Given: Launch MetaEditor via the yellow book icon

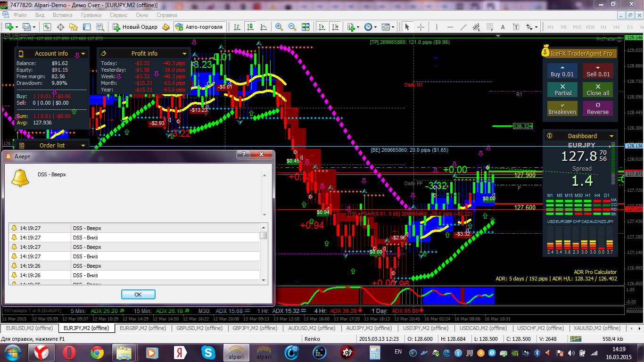Looking at the screenshot, I should pos(165,27).
